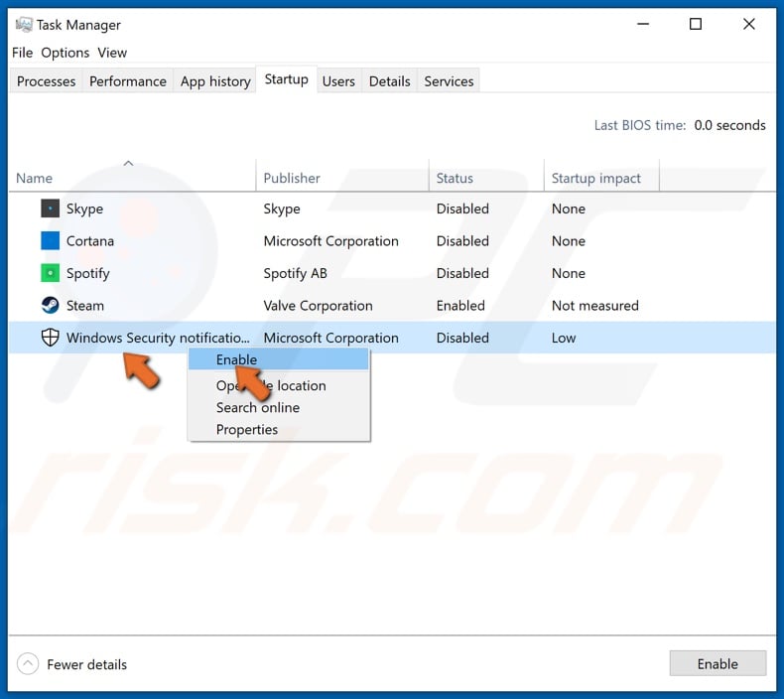The image size is (784, 699).
Task: Click the Enable button at bottom right
Action: (x=718, y=663)
